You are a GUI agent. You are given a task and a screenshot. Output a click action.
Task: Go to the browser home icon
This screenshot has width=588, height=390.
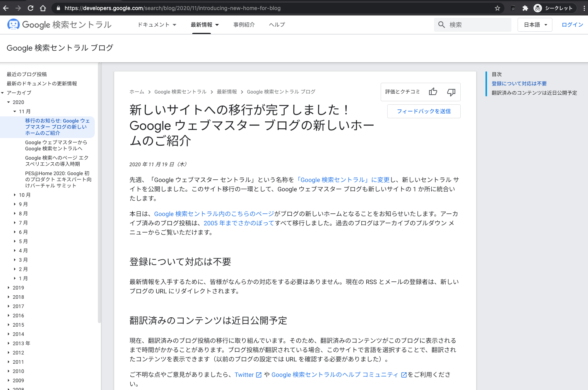(x=43, y=8)
